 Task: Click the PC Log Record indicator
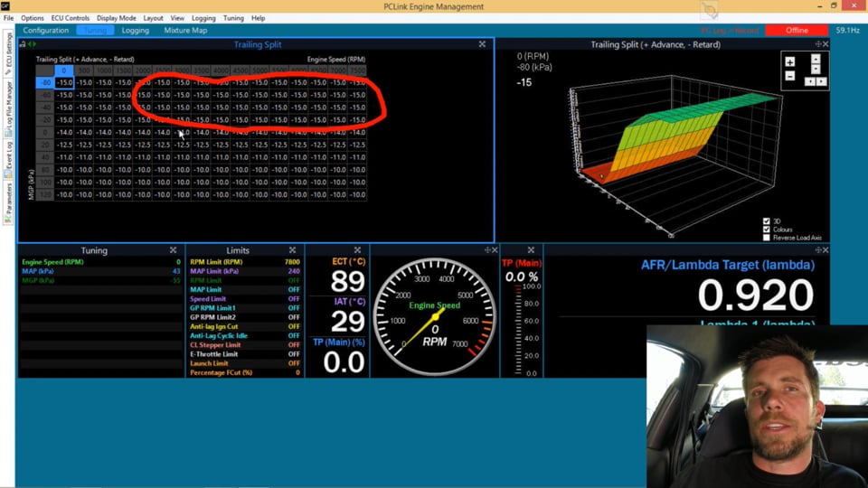[730, 31]
